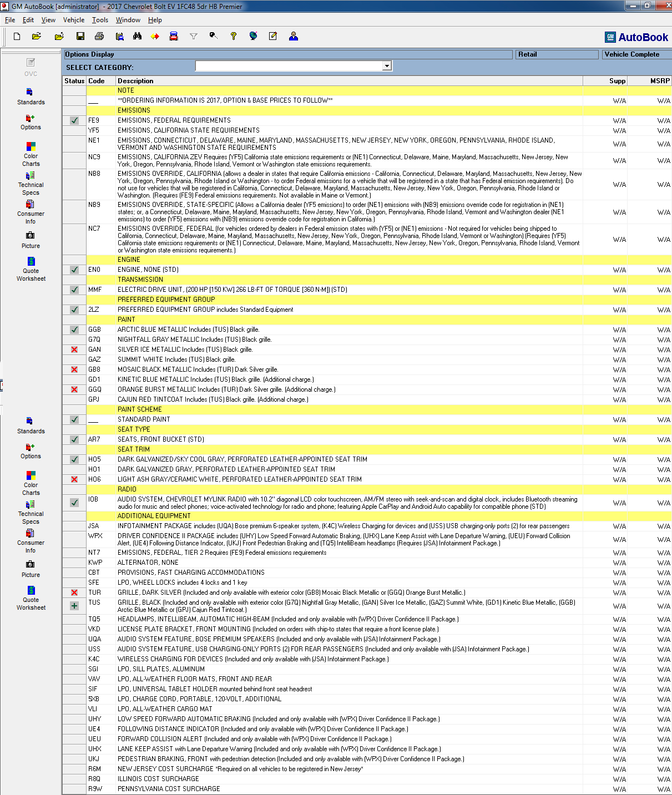Expand the Select Category dropdown arrow

387,66
